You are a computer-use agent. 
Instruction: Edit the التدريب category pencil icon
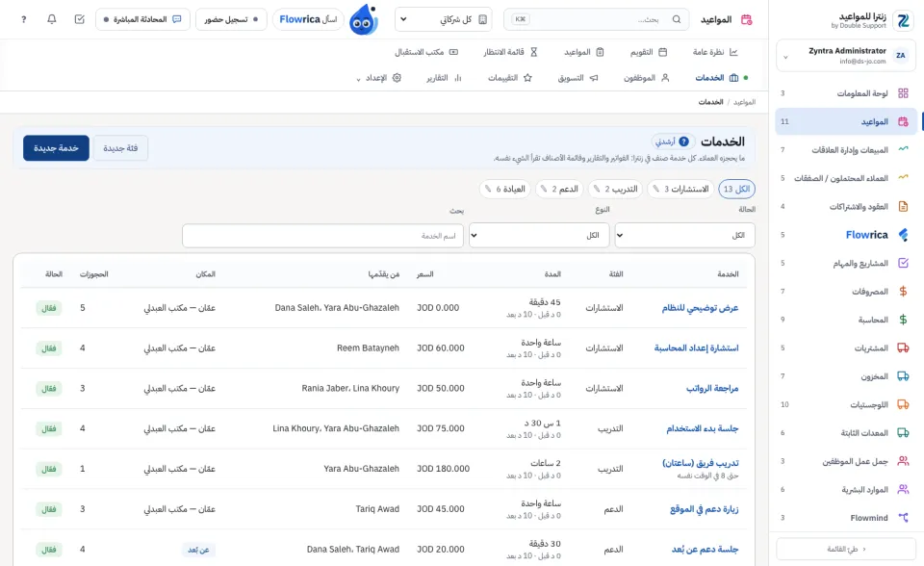point(597,189)
